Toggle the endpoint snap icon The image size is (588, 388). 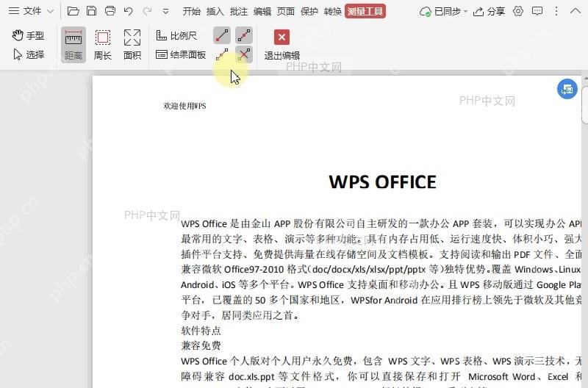[x=222, y=35]
